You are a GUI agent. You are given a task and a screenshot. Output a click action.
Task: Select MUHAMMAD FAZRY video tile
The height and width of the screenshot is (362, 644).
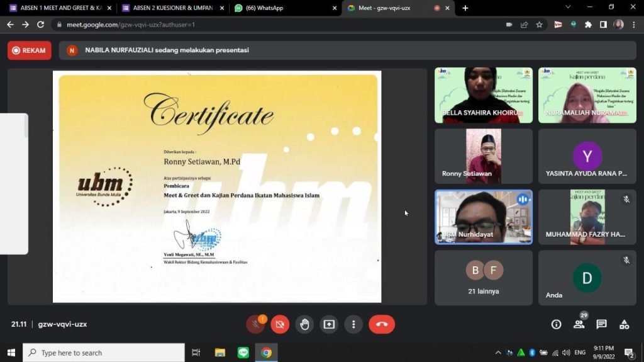click(x=587, y=217)
